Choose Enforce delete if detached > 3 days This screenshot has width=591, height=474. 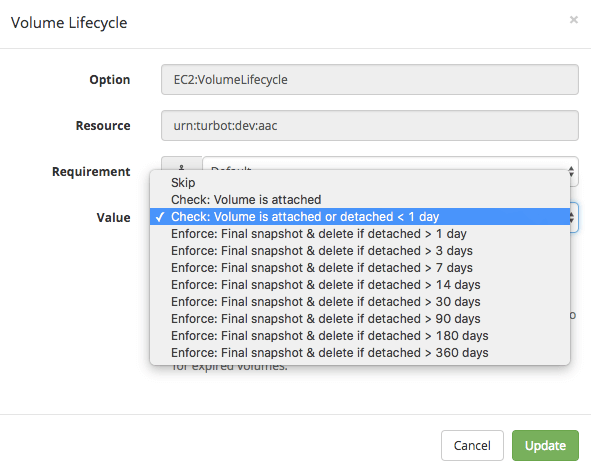click(x=360, y=251)
